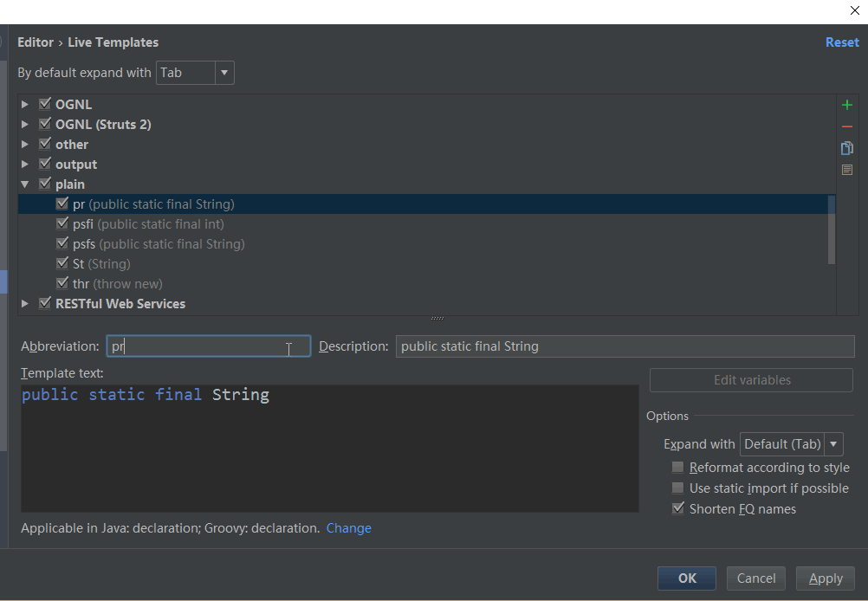Toggle the plain group checkbox
Viewport: 868px width, 601px height.
[x=45, y=184]
